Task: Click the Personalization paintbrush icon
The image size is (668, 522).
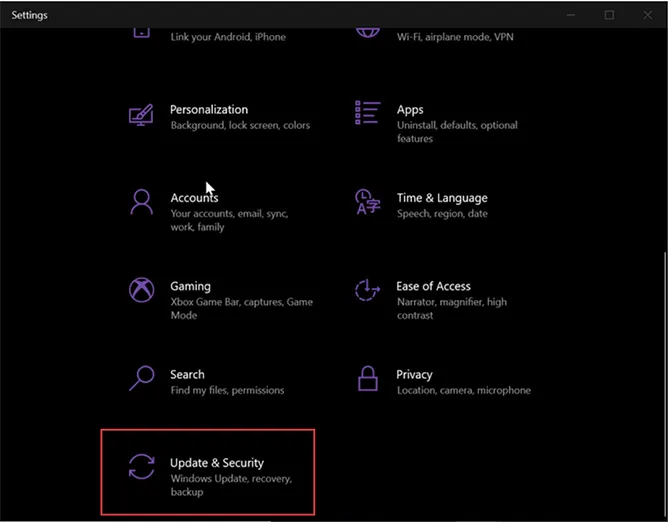Action: [x=141, y=114]
